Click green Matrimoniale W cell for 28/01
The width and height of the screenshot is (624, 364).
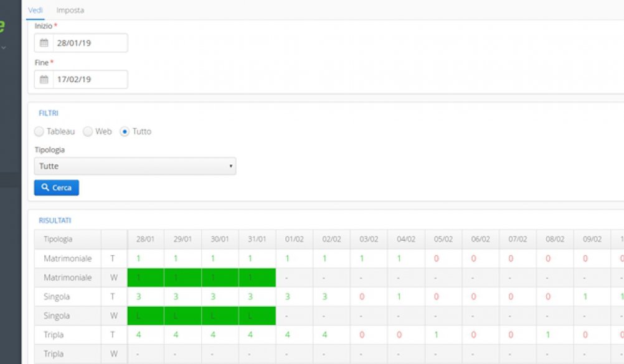(x=146, y=278)
